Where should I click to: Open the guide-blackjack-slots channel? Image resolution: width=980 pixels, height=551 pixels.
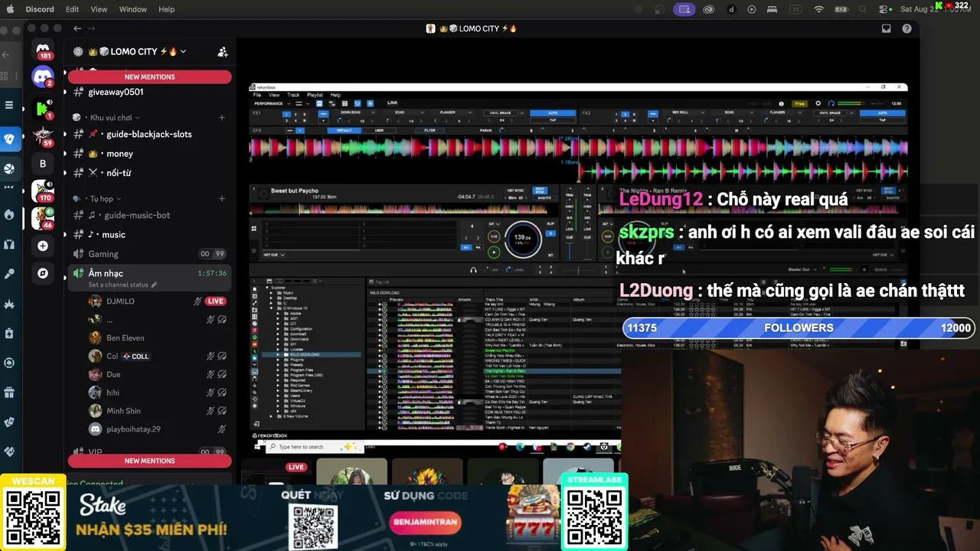[x=149, y=134]
